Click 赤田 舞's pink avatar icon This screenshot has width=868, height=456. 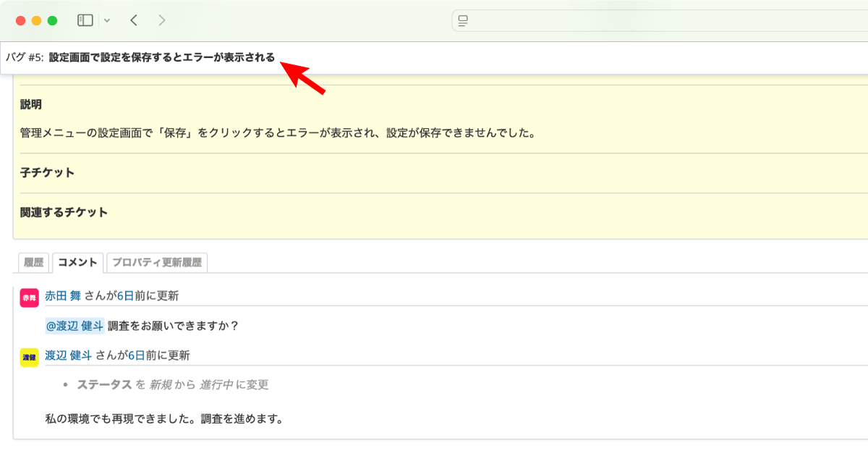pos(29,297)
